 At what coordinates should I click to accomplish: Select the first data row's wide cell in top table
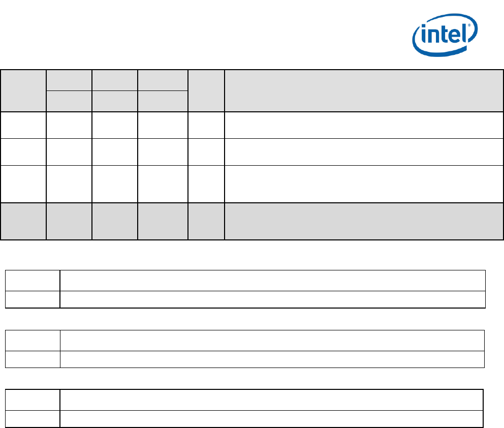pos(360,125)
